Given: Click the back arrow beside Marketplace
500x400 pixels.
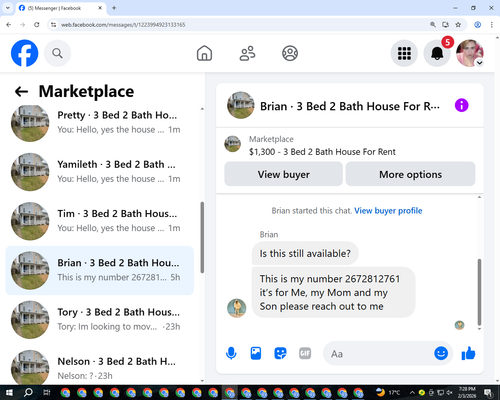Looking at the screenshot, I should [x=22, y=91].
